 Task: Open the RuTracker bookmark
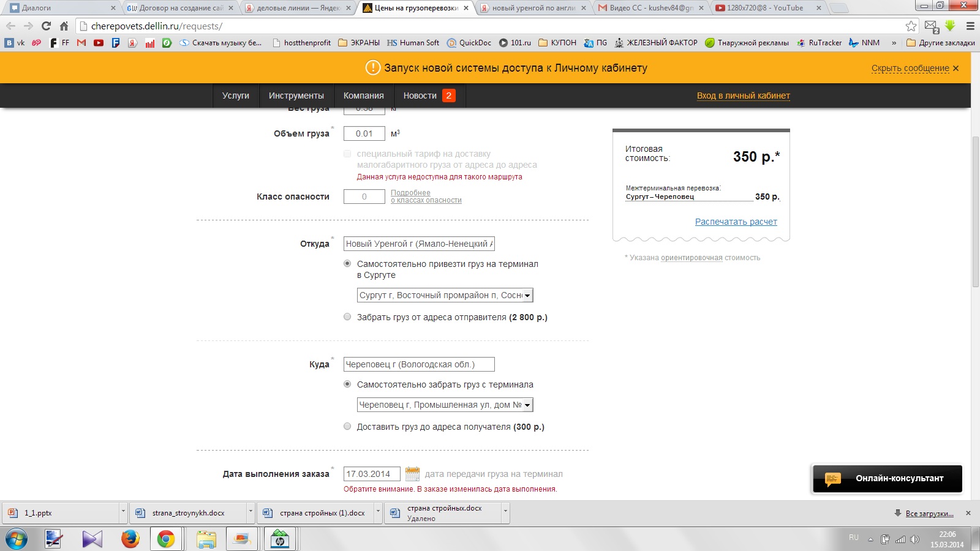819,43
